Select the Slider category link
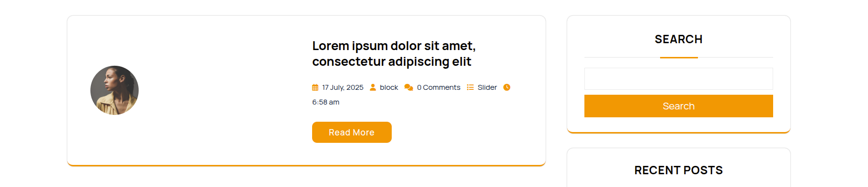Screen dimensions: 868x187 (487, 87)
